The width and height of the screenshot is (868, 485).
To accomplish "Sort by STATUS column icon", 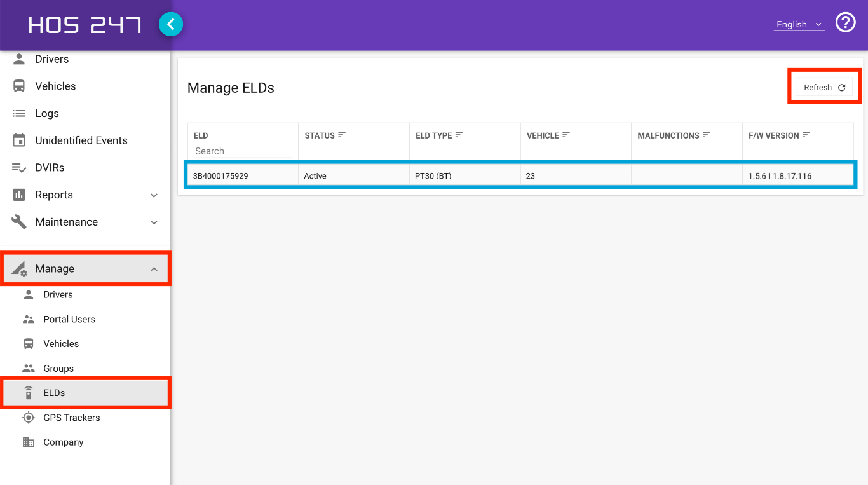I will coord(342,135).
